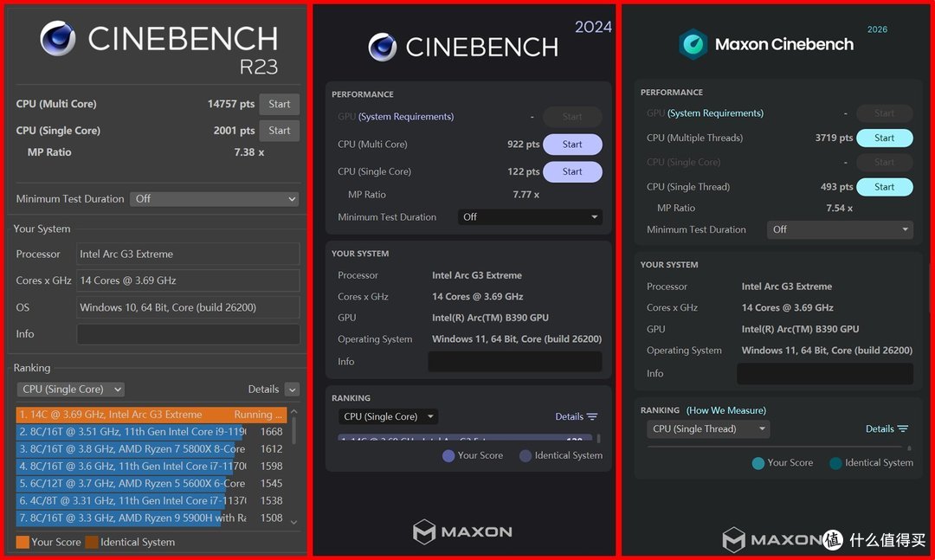Start the R23 CPU Single Core test
935x560 pixels.
pyautogui.click(x=279, y=130)
